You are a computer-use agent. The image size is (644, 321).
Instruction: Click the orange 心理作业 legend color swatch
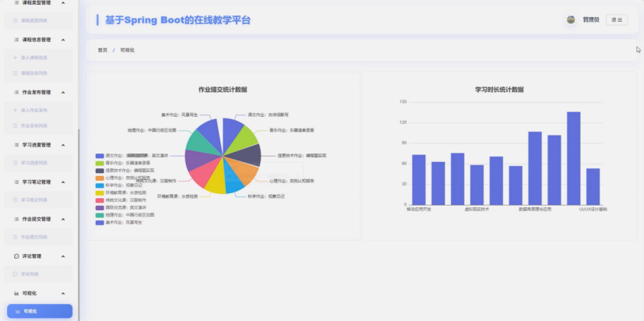point(100,178)
